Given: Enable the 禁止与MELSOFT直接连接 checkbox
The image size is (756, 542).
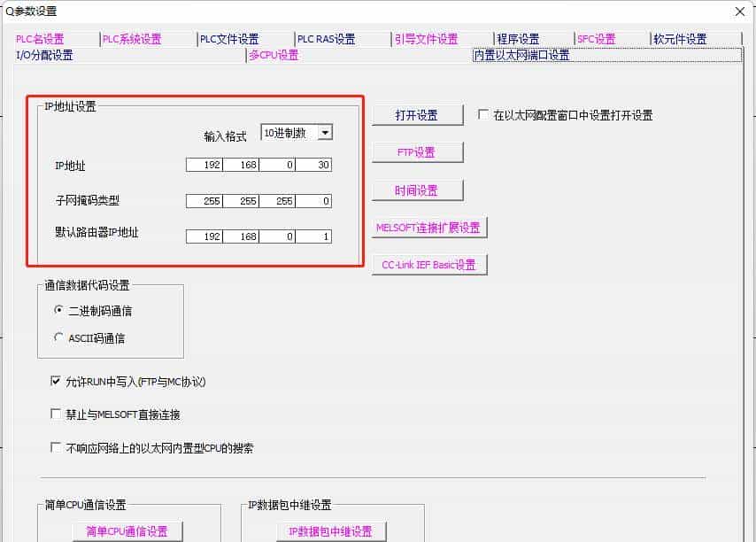Looking at the screenshot, I should (x=55, y=413).
